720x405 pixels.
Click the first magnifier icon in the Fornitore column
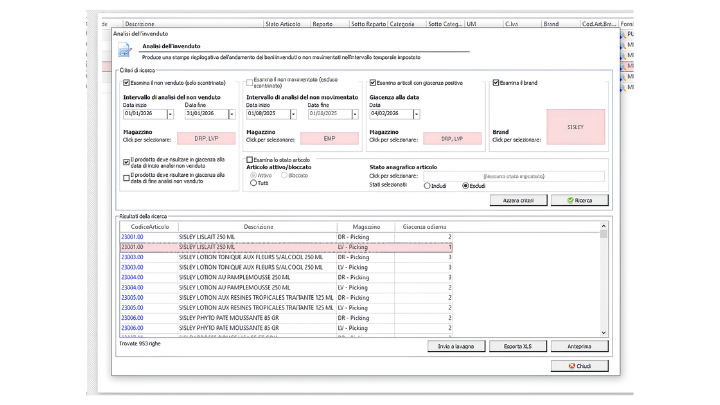[x=623, y=35]
